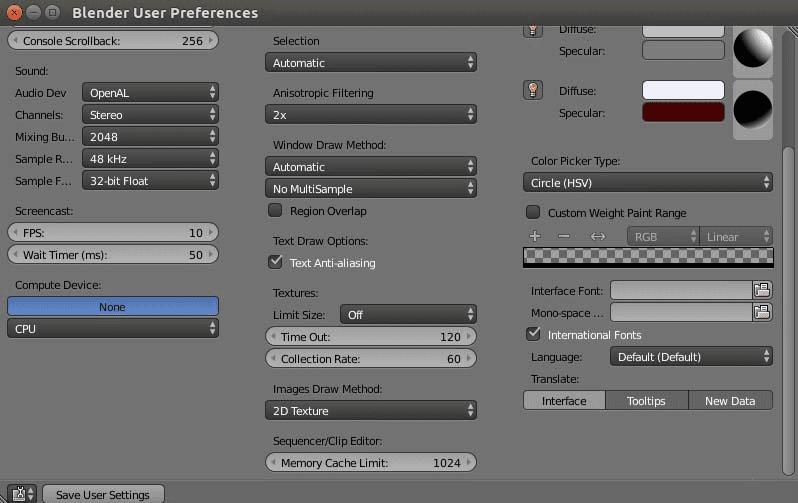Image resolution: width=798 pixels, height=503 pixels.
Task: Open the Anisotropic Filtering 2x dropdown
Action: coord(371,115)
